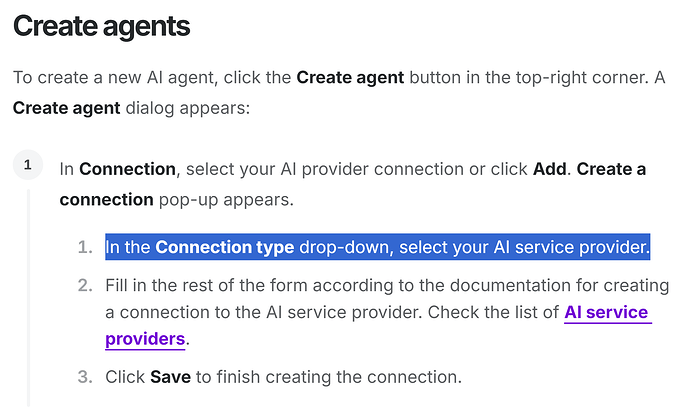
Task: Click the bold "Connection" word after "In" in step 1
Action: click(128, 168)
